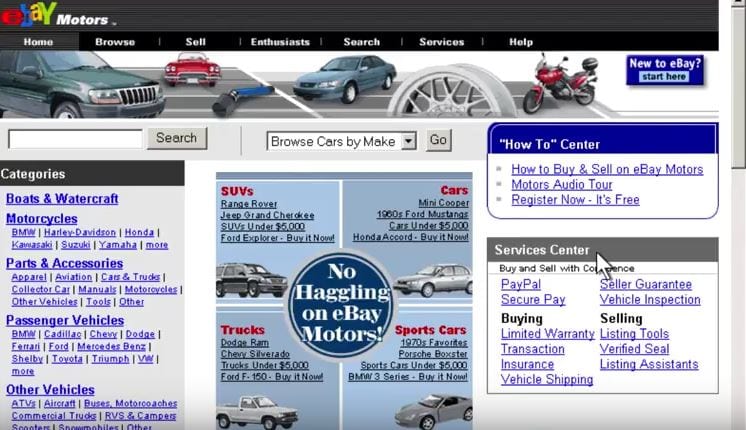Open the Services navigation item
746x430 pixels.
(x=442, y=42)
